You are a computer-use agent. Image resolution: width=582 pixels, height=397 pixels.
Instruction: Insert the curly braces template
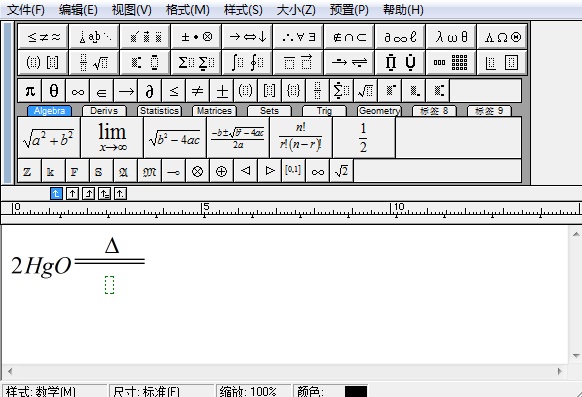(293, 91)
